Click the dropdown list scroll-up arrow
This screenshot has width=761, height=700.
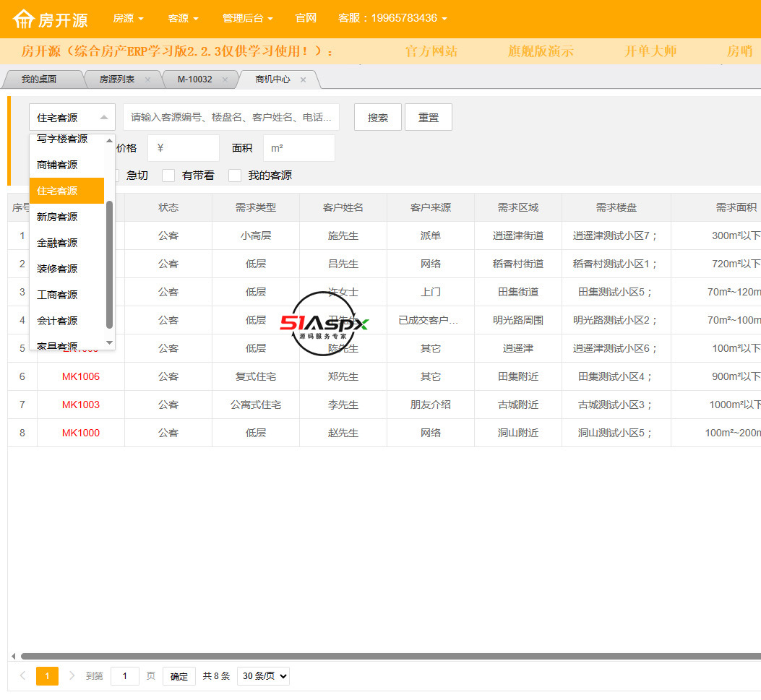click(x=110, y=141)
